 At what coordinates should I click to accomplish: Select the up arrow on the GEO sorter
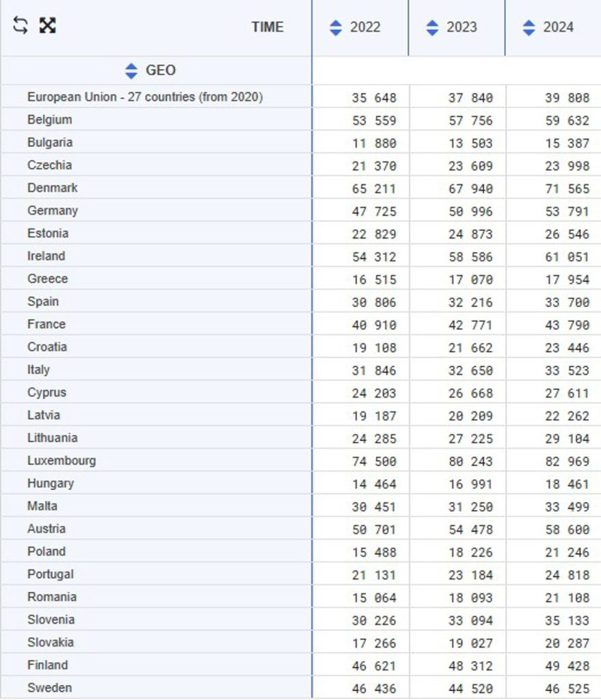(x=131, y=66)
